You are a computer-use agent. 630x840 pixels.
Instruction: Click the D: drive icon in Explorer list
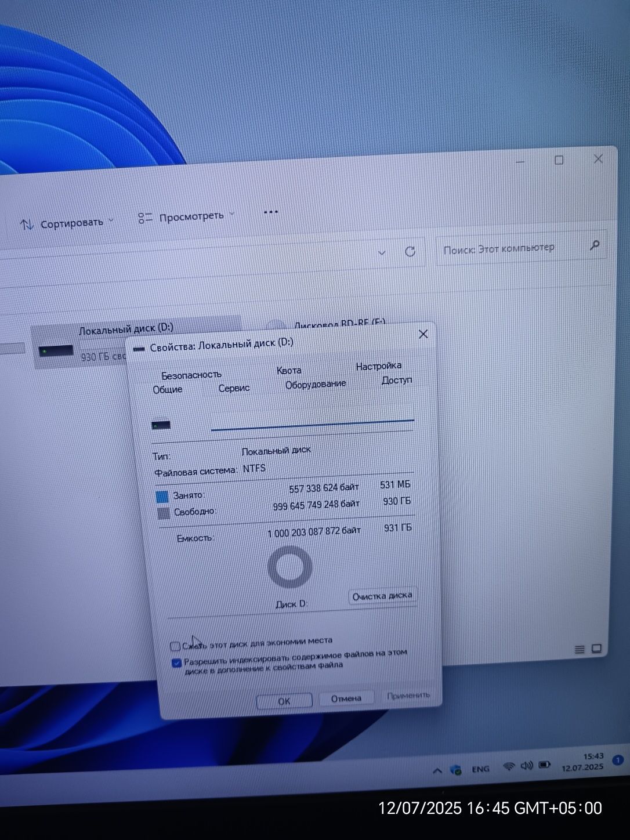(56, 350)
